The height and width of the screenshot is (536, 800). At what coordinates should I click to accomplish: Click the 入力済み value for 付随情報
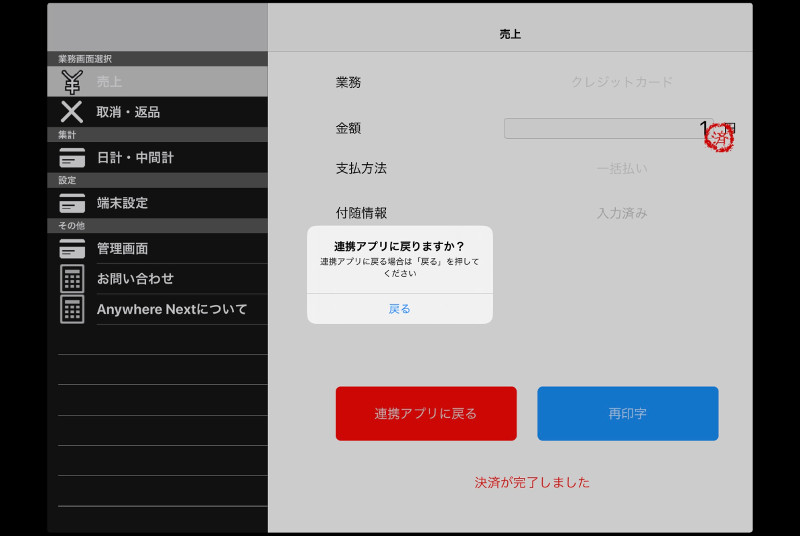622,213
